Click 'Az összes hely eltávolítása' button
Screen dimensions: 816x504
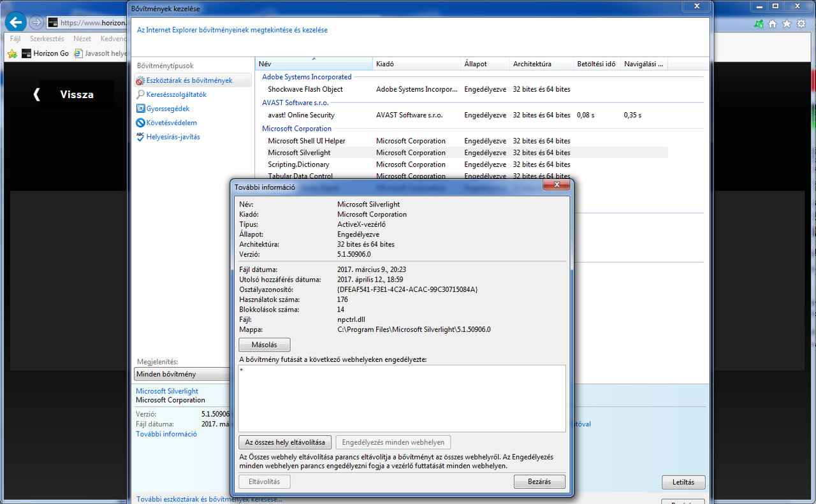(x=285, y=442)
